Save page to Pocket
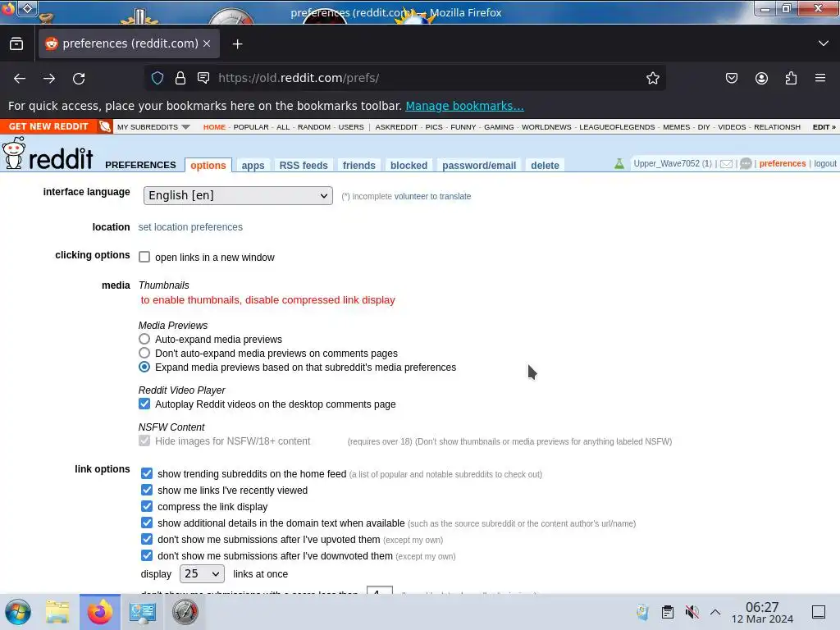 [731, 78]
